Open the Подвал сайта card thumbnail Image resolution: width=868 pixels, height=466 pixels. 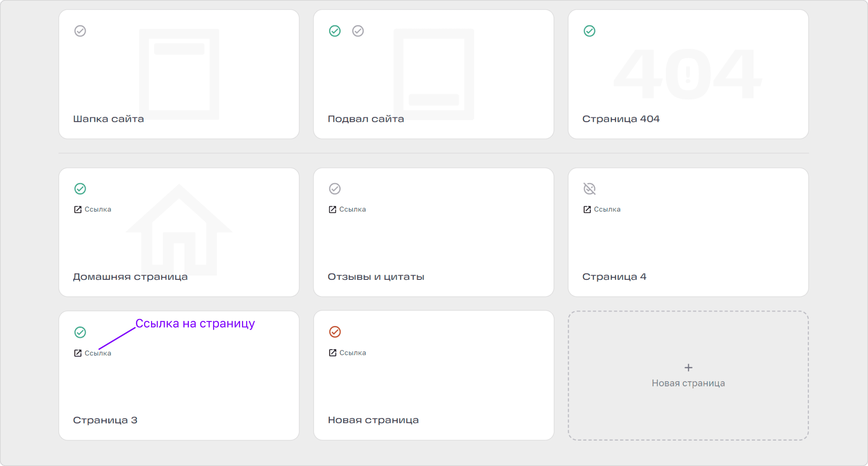(x=434, y=74)
